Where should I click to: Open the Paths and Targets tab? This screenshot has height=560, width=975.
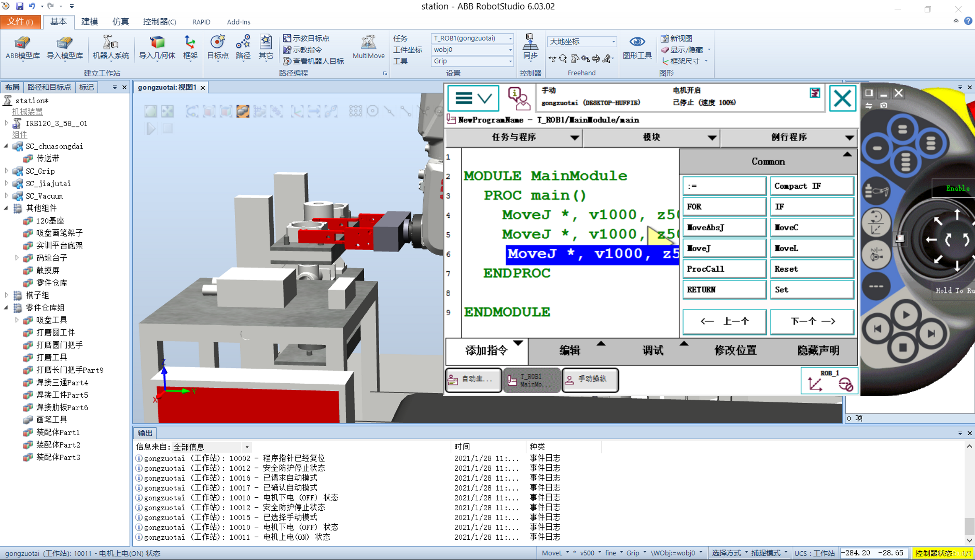[49, 87]
